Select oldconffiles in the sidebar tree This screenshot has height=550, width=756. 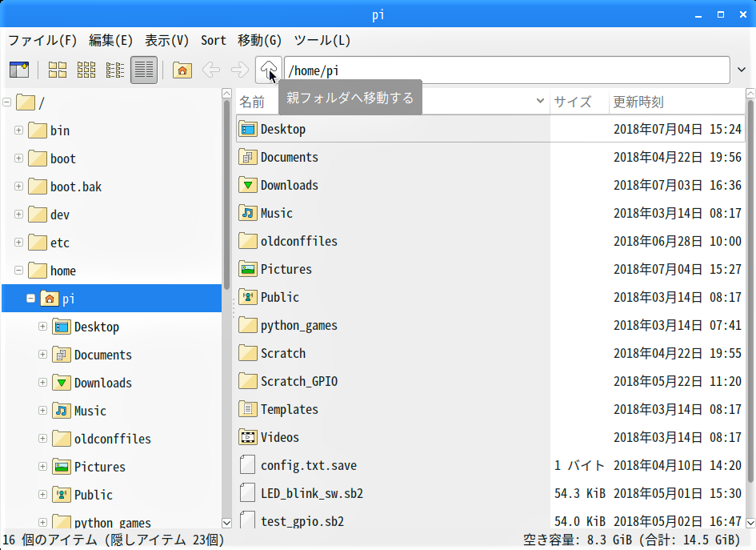click(112, 439)
